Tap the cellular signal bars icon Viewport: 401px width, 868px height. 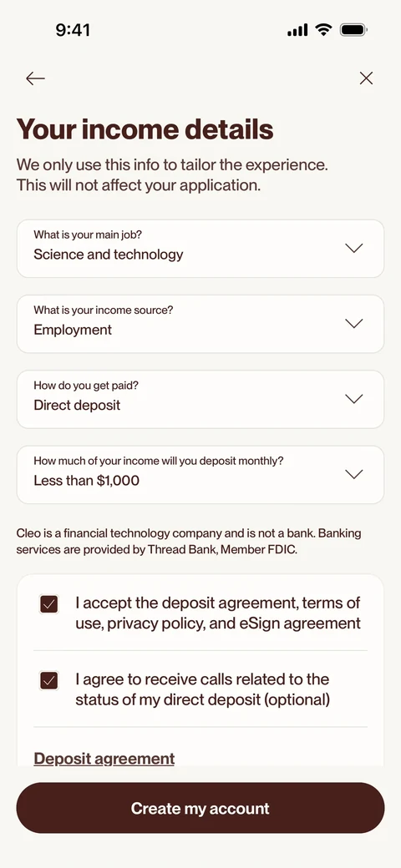(x=297, y=30)
